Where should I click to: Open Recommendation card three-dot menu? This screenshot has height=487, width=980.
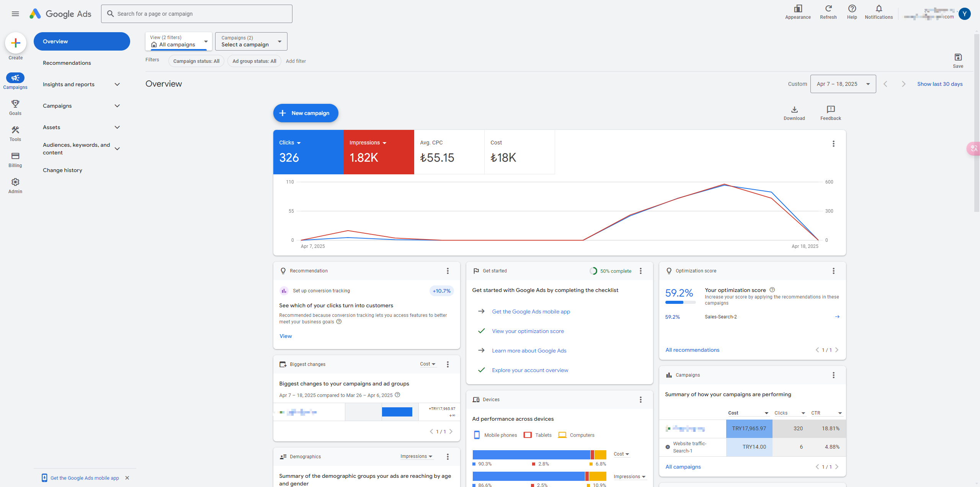pos(448,271)
